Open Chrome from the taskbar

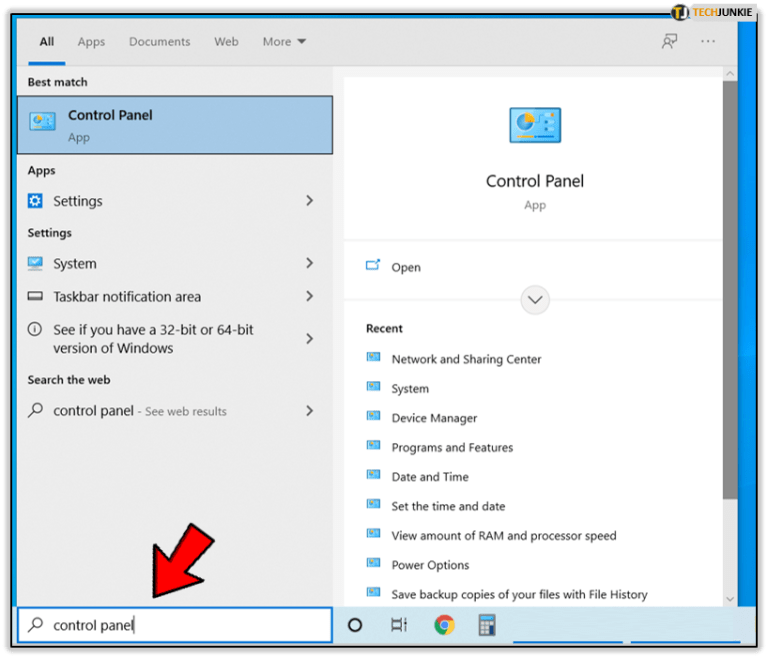click(444, 625)
